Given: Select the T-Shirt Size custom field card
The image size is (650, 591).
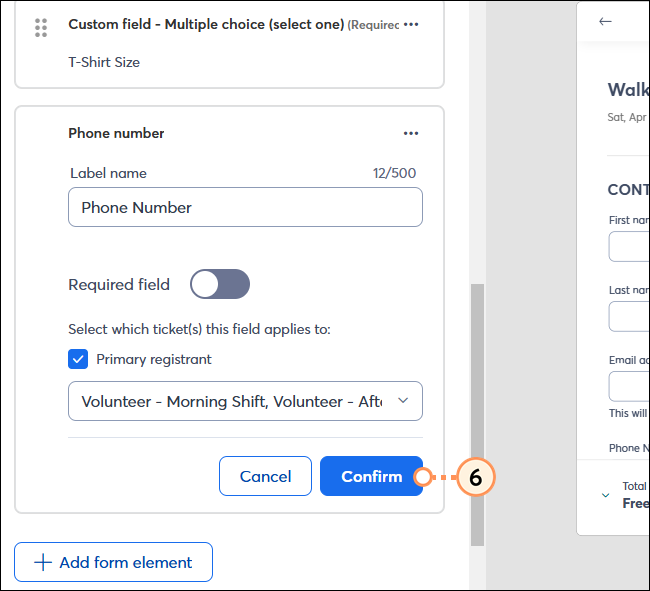Looking at the screenshot, I should click(229, 44).
